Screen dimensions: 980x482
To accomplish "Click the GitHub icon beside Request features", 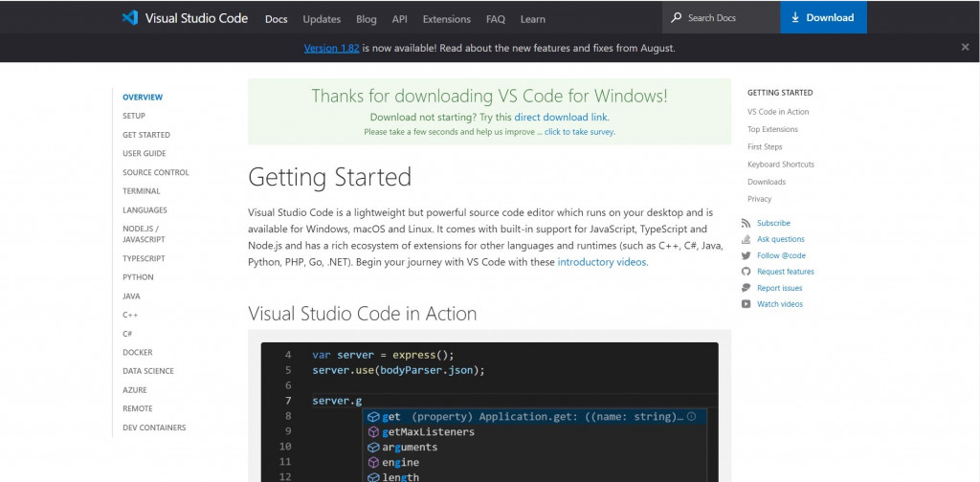I will 746,272.
